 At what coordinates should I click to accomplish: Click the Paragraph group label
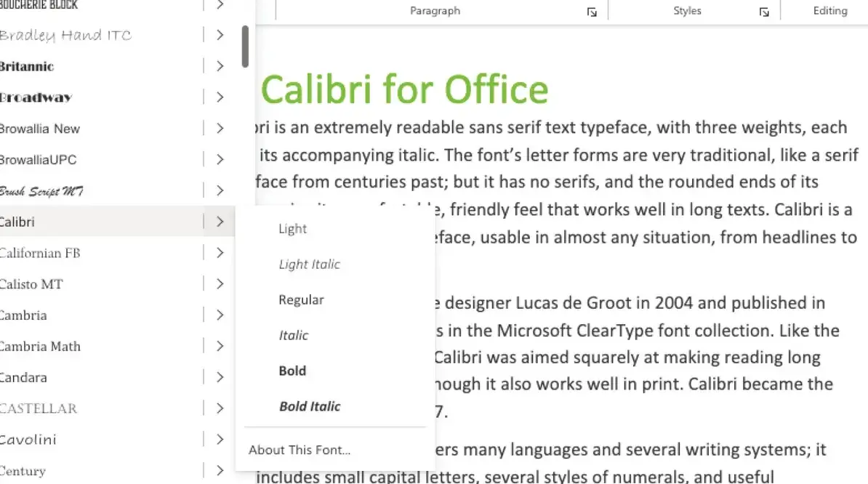[x=435, y=10]
